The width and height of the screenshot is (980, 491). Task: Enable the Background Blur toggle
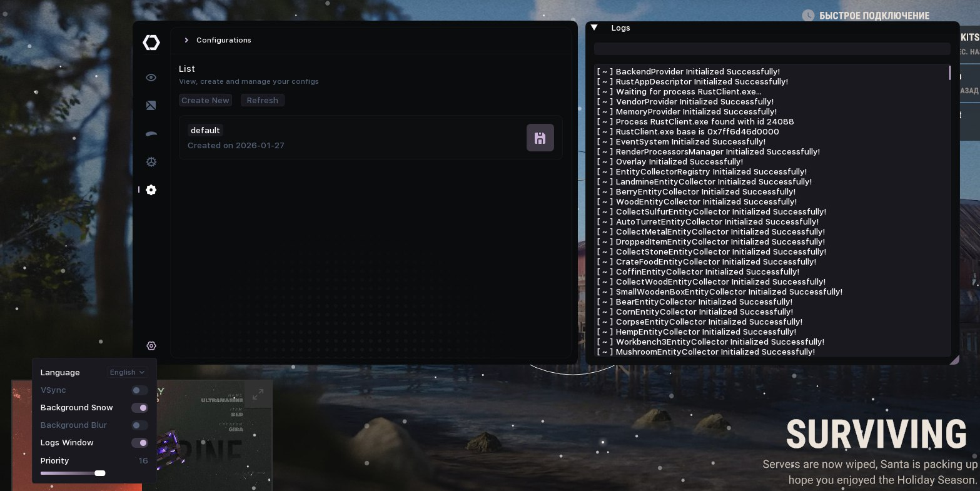[139, 425]
